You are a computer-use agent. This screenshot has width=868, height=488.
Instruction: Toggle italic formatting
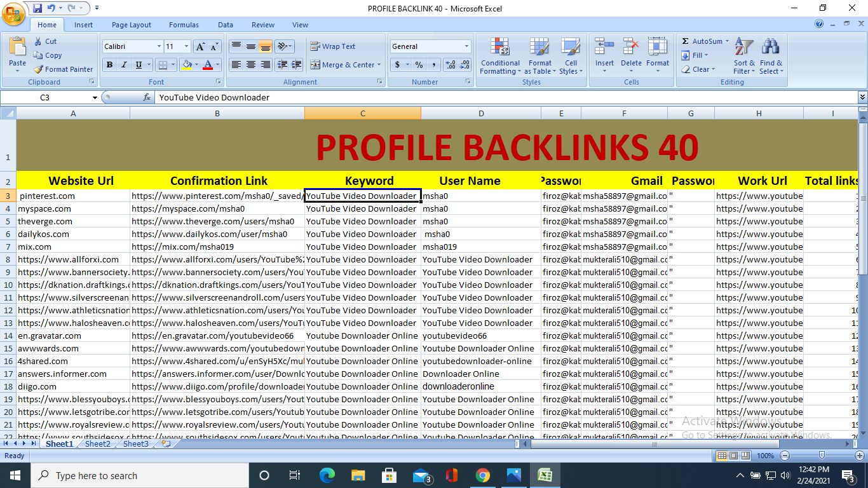click(x=124, y=65)
